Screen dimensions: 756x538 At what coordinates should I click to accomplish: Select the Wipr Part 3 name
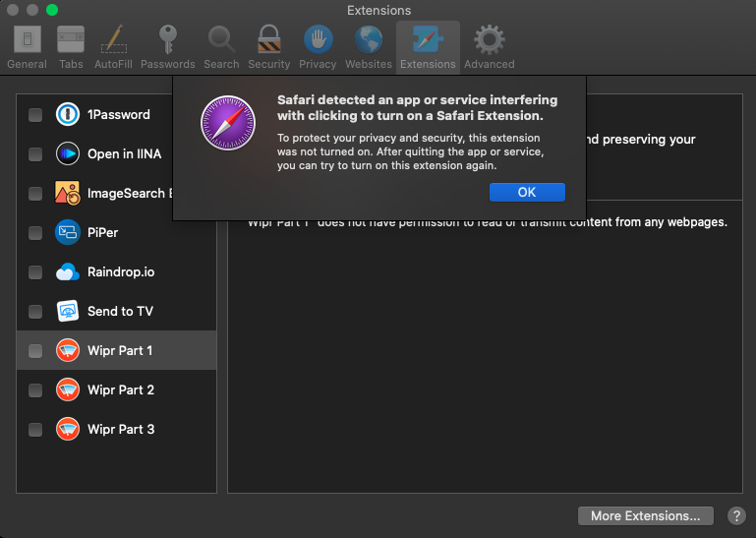121,430
